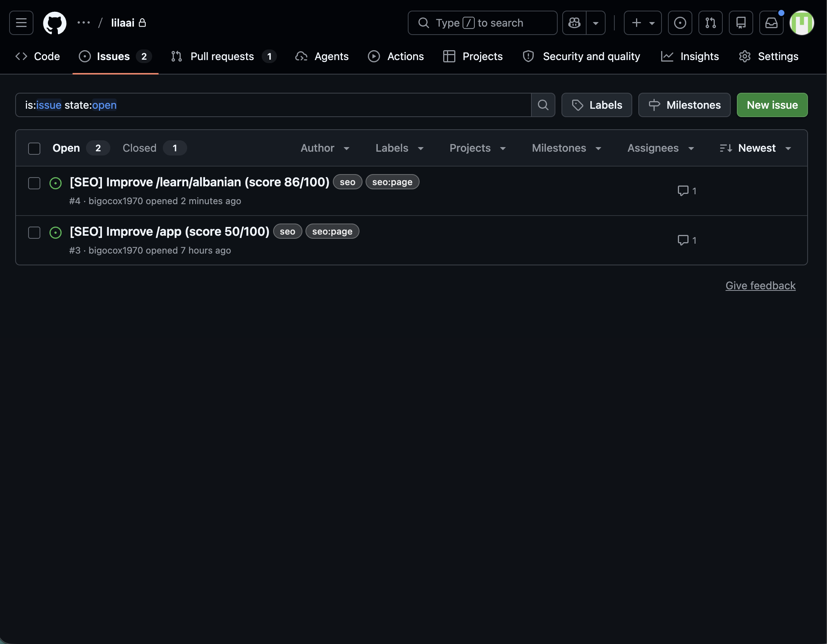Open global pull requests icon in header
Image resolution: width=827 pixels, height=644 pixels.
click(x=711, y=23)
